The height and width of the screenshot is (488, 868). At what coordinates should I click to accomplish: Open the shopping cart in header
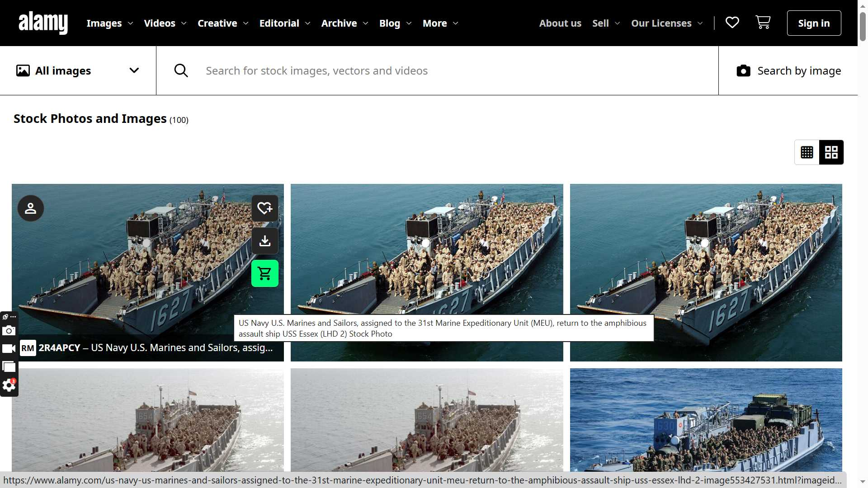tap(763, 23)
